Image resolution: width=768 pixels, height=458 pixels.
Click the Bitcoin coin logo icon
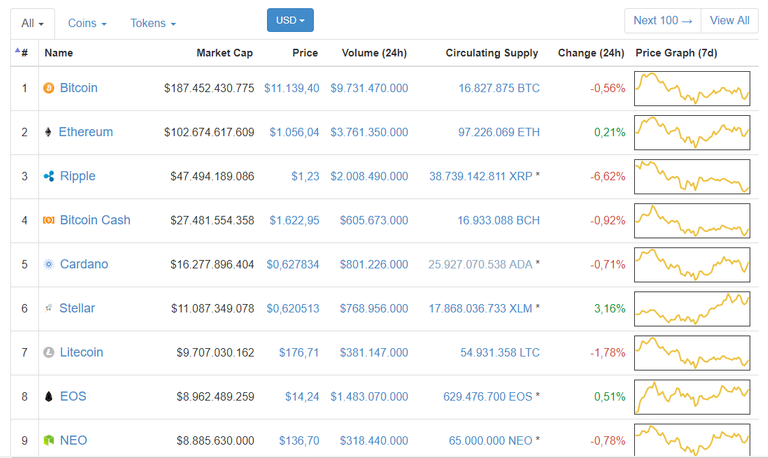click(48, 88)
